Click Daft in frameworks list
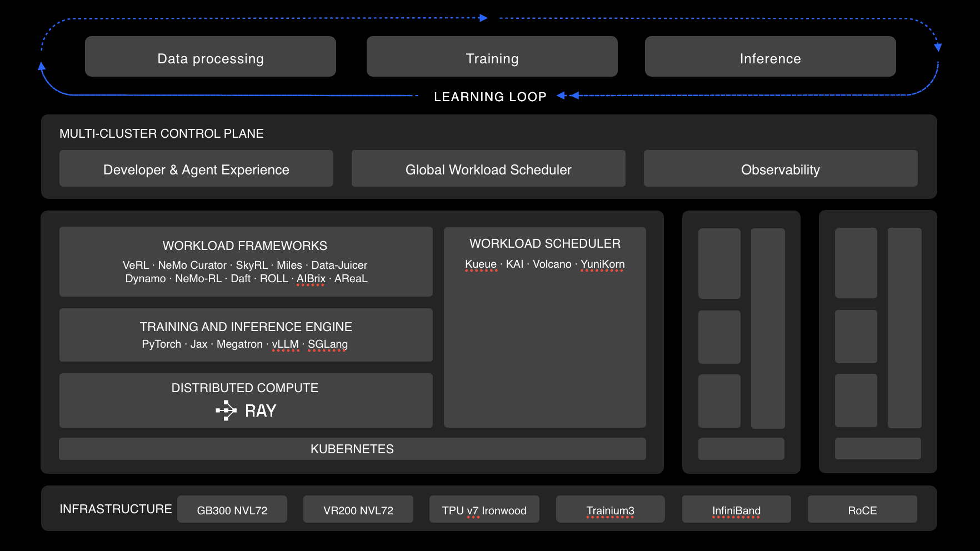This screenshot has width=980, height=551. tap(241, 279)
